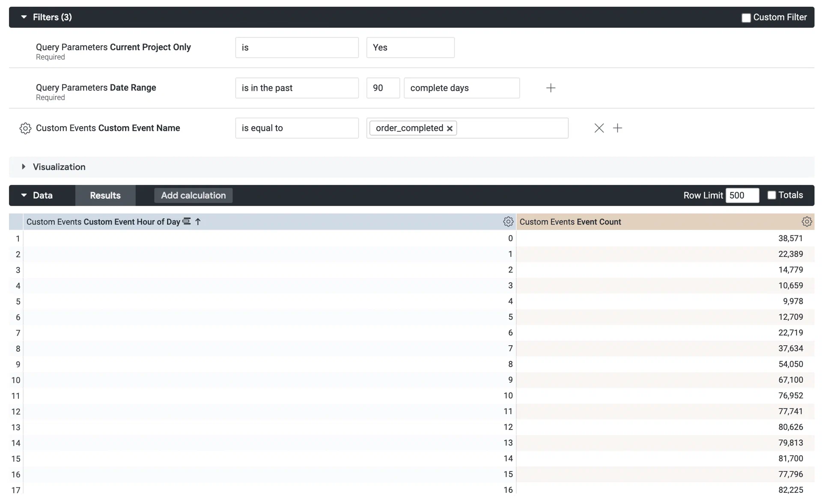The height and width of the screenshot is (504, 822).
Task: Open settings gear for Custom Event Name filter
Action: click(x=25, y=128)
